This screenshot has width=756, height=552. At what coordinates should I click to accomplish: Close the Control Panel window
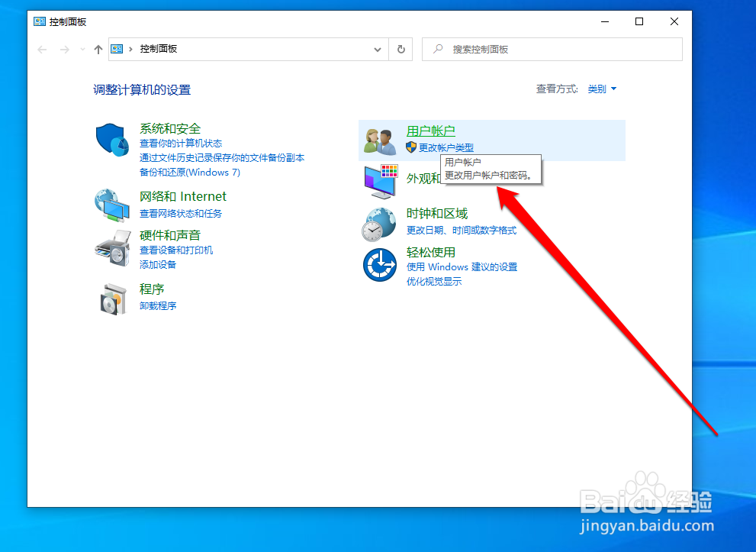[x=674, y=21]
